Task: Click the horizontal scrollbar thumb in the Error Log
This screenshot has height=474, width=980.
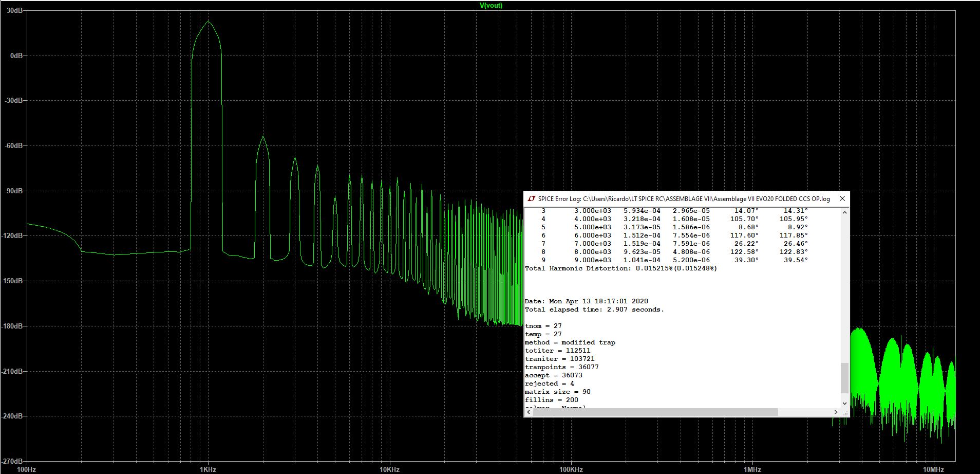Action: pos(655,412)
